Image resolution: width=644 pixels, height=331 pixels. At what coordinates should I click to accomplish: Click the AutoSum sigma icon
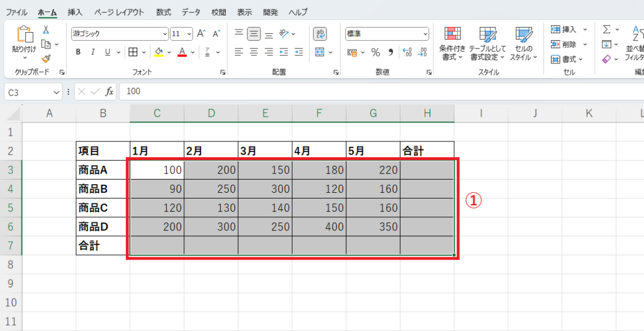606,29
